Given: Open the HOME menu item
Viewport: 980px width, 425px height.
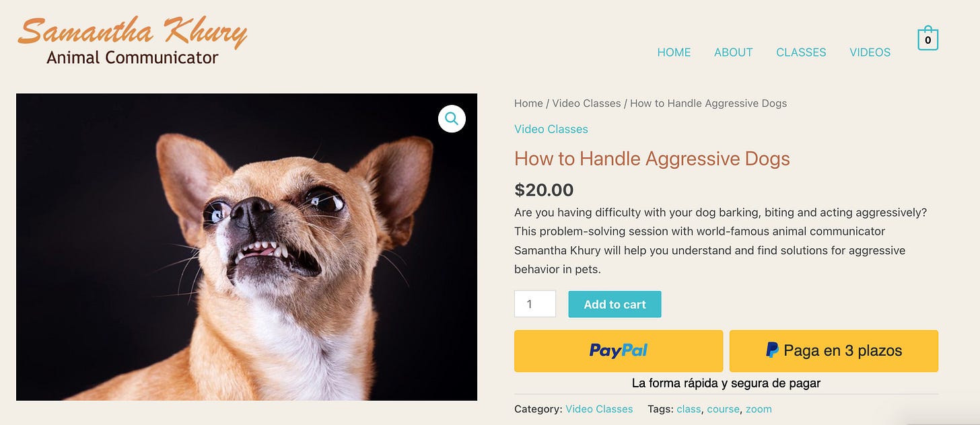Looking at the screenshot, I should coord(674,52).
